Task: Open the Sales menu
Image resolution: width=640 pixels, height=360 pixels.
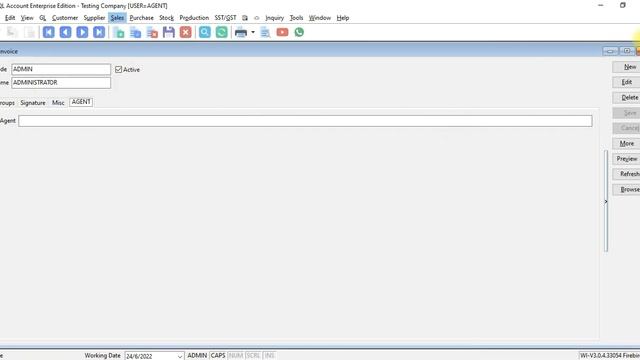Action: pyautogui.click(x=117, y=18)
